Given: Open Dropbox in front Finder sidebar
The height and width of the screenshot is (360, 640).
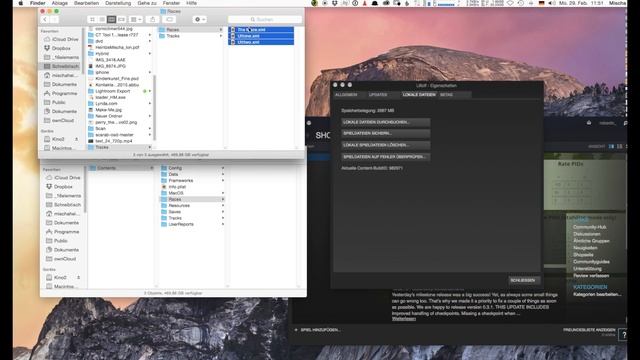Looking at the screenshot, I should click(61, 48).
